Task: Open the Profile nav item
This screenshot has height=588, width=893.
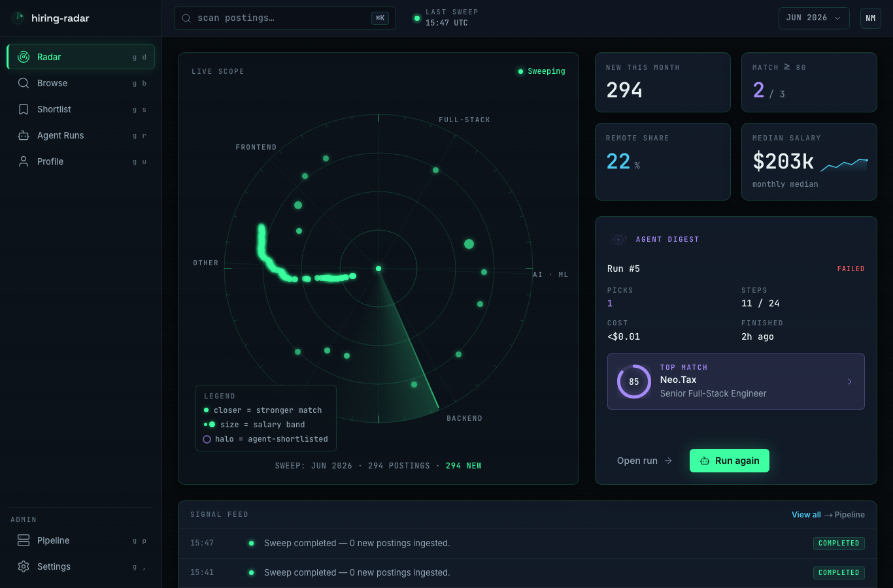Action: click(81, 161)
